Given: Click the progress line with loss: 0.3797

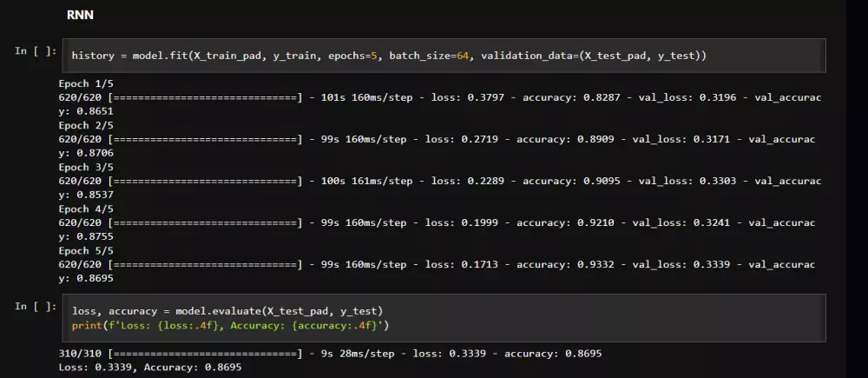Looking at the screenshot, I should pyautogui.click(x=440, y=97).
